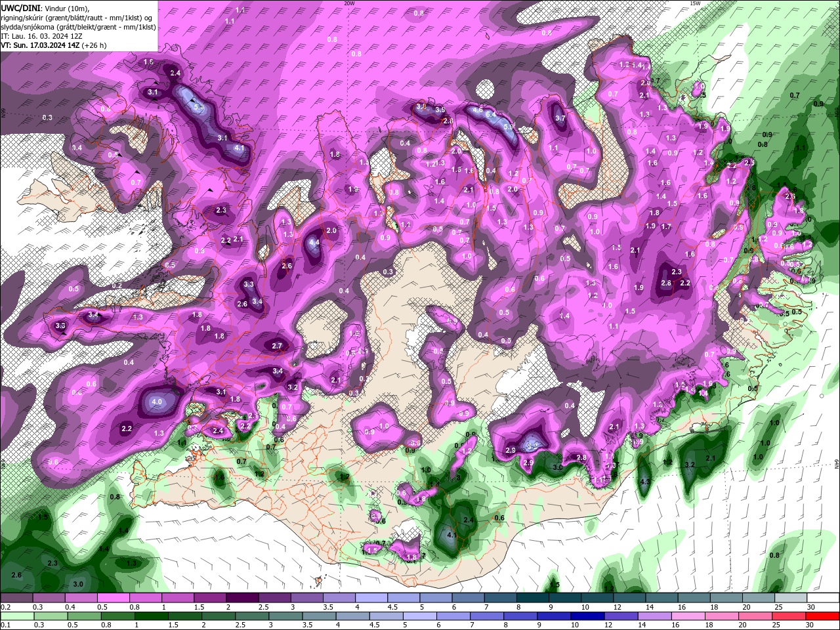840x630 pixels.
Task: Click the slate blue swatch labeled 6 in snow scale
Action: (x=469, y=598)
